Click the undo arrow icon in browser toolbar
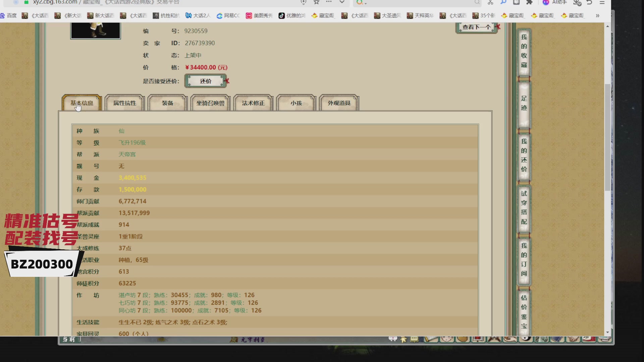644x362 pixels. tap(589, 2)
